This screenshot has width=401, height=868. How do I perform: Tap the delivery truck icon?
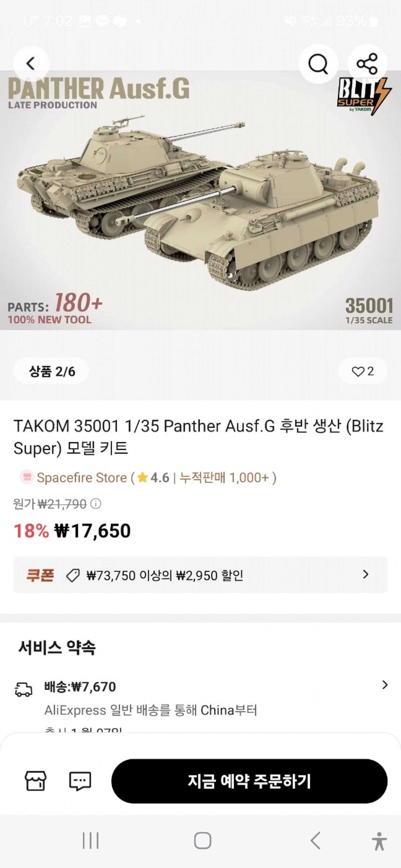coord(24,689)
